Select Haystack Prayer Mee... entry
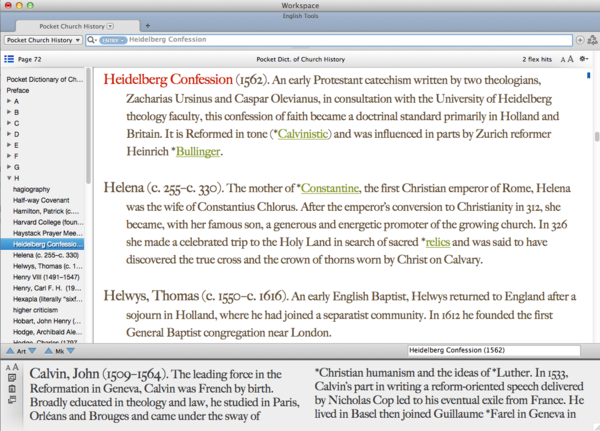 tap(47, 233)
